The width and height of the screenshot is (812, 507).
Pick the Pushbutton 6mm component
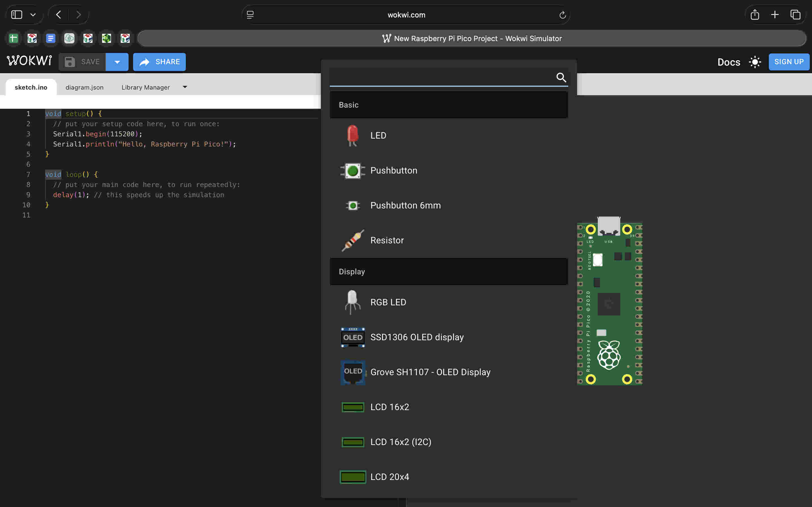click(x=405, y=205)
